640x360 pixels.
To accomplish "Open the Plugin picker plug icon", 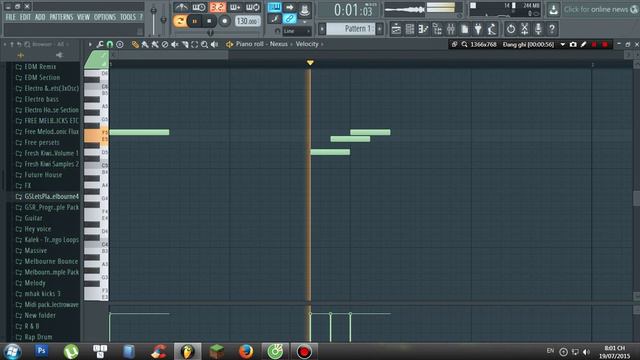I will point(478,29).
